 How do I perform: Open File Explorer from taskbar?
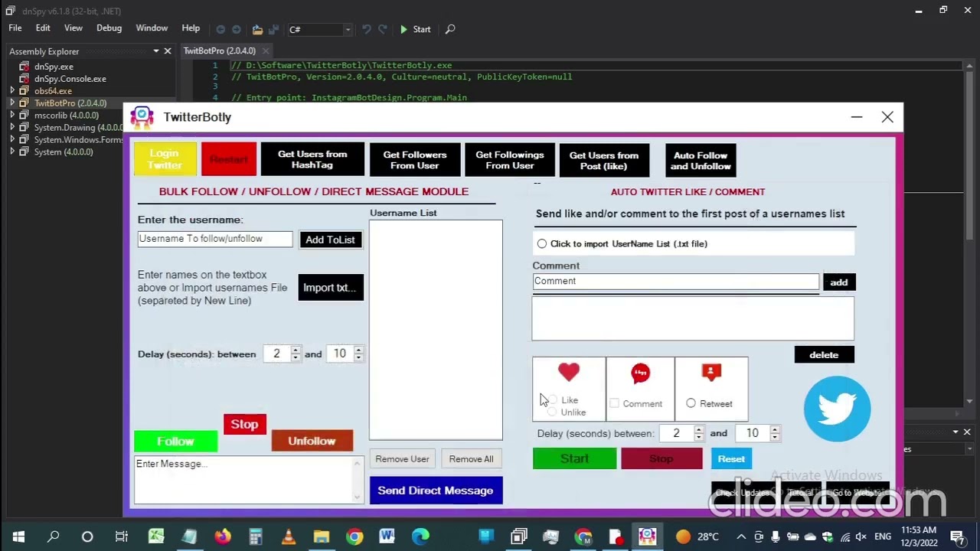click(x=322, y=536)
